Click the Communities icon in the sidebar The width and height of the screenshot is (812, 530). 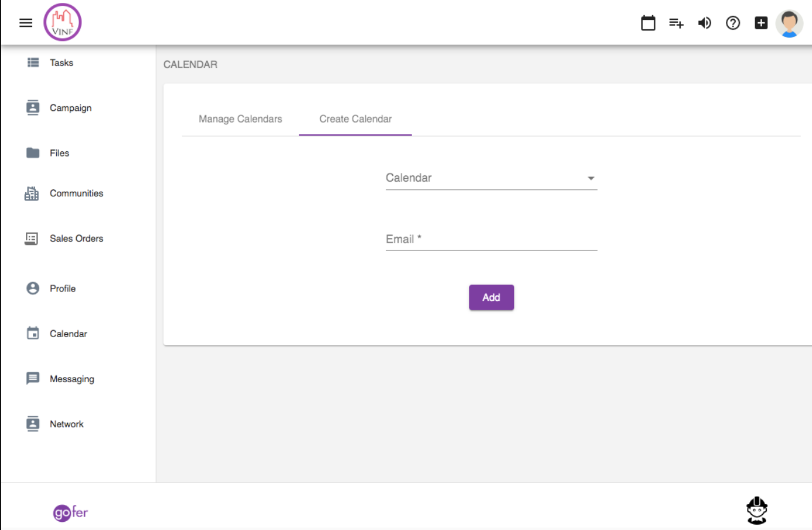[31, 193]
